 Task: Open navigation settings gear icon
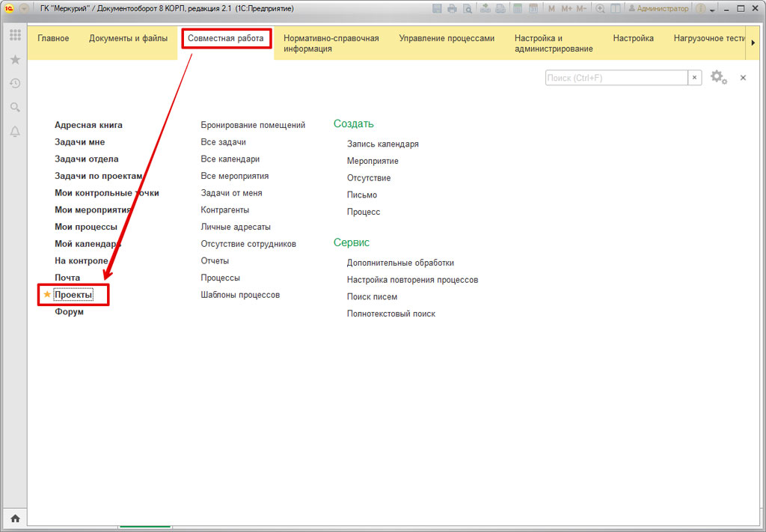tap(717, 77)
